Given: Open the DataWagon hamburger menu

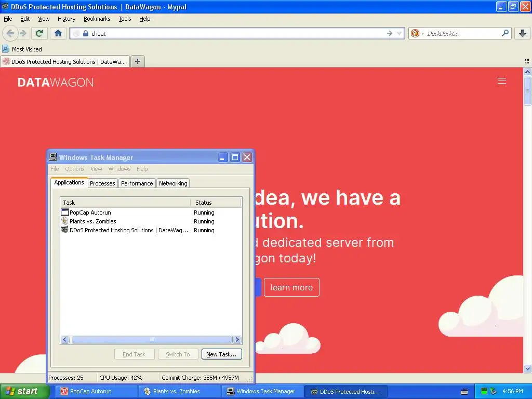Looking at the screenshot, I should (x=502, y=81).
